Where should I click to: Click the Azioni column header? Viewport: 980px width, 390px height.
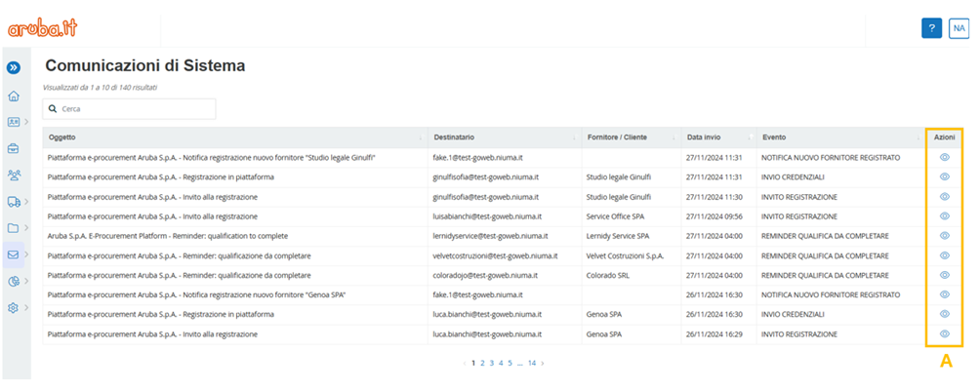click(945, 137)
